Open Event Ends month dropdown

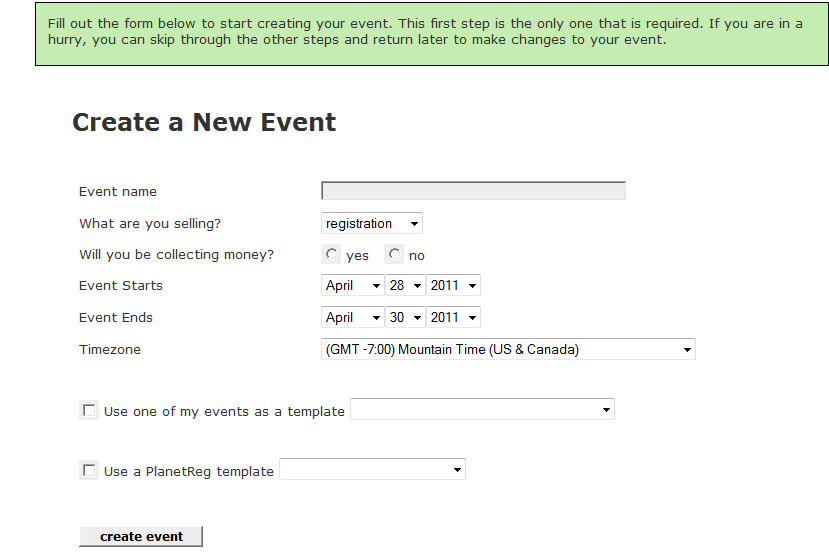(352, 317)
